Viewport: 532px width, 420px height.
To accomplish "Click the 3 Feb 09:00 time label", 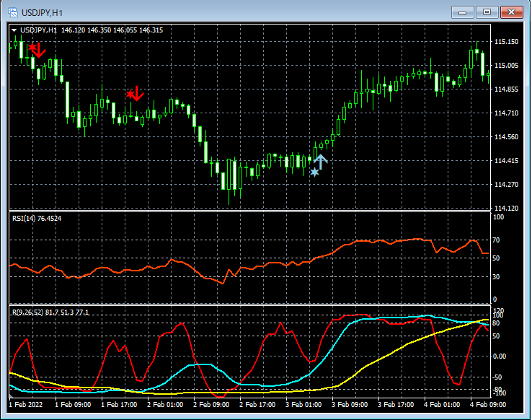I will [x=349, y=405].
